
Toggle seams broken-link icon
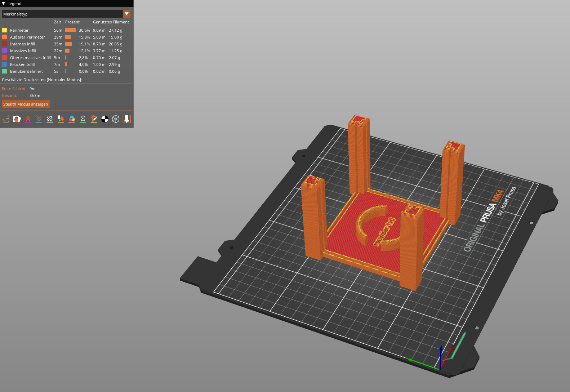(50, 119)
